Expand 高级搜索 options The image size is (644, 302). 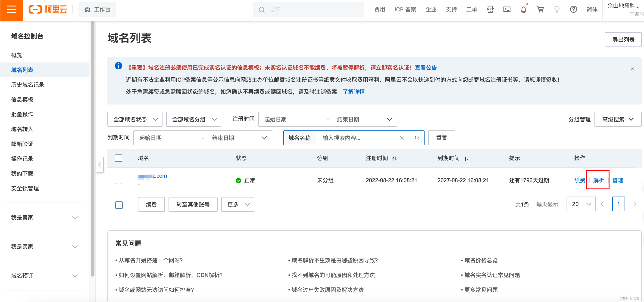pos(618,119)
